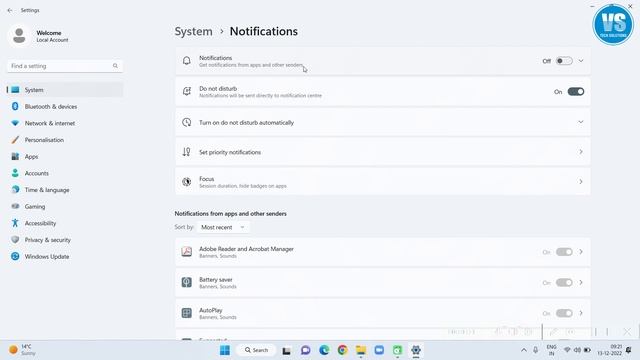Screen dimensions: 640x360
Task: Toggle Adobe Reader and Acrobat Manager notifications
Action: pos(564,252)
